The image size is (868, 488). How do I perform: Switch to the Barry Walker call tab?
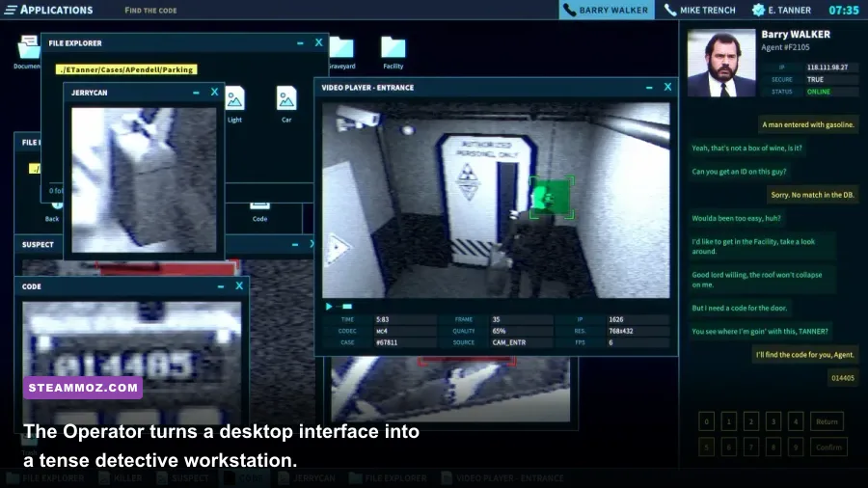point(607,10)
